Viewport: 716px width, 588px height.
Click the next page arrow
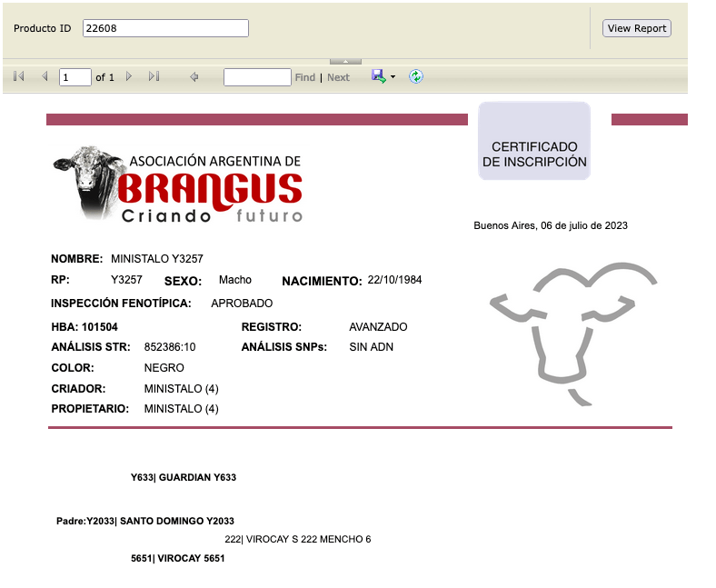(x=129, y=77)
